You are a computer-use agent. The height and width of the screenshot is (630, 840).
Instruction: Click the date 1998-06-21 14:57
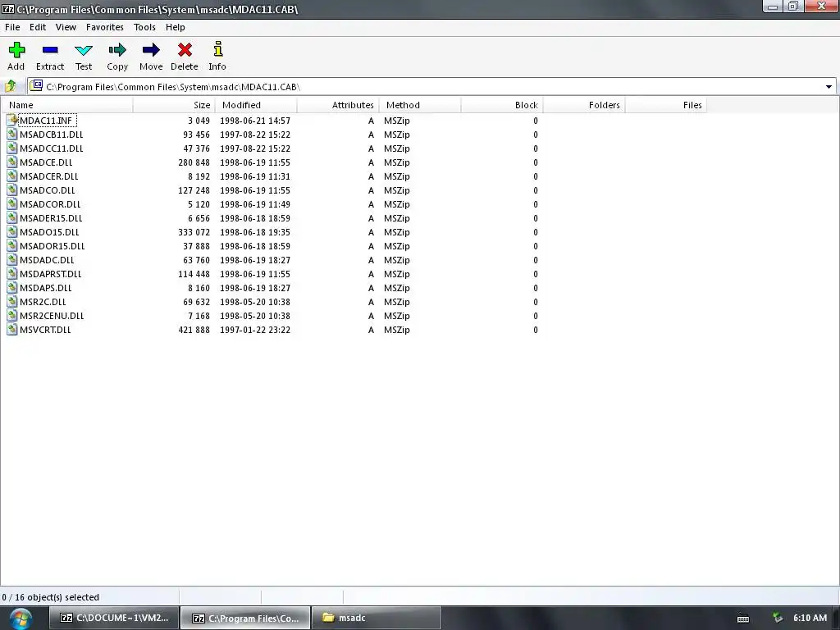[x=255, y=121]
